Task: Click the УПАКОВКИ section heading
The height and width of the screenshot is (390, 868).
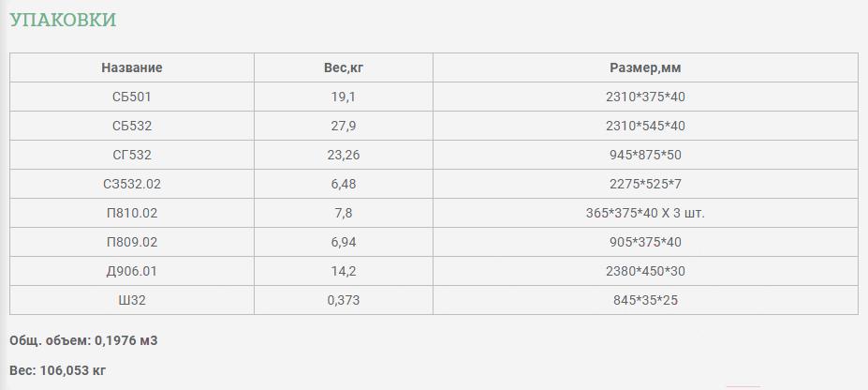Action: 63,20
